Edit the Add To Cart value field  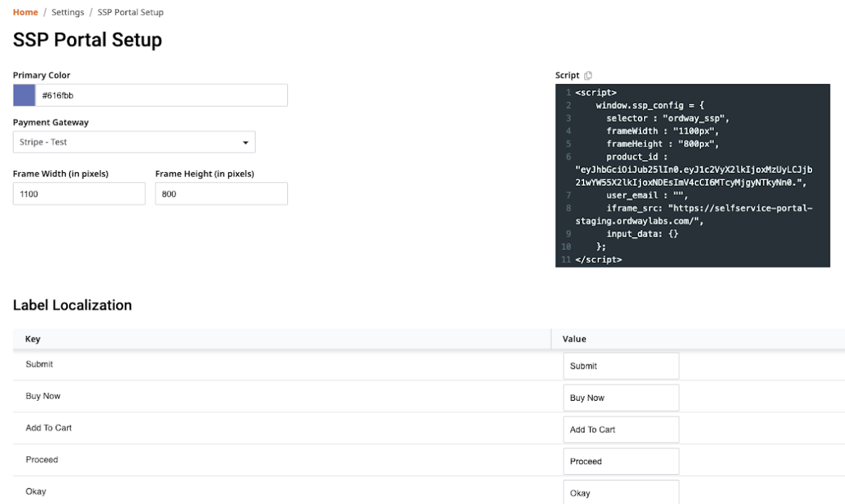(x=621, y=430)
